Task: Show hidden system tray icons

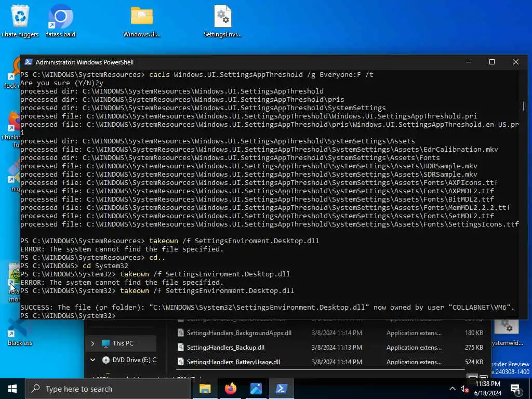Action: [453, 389]
